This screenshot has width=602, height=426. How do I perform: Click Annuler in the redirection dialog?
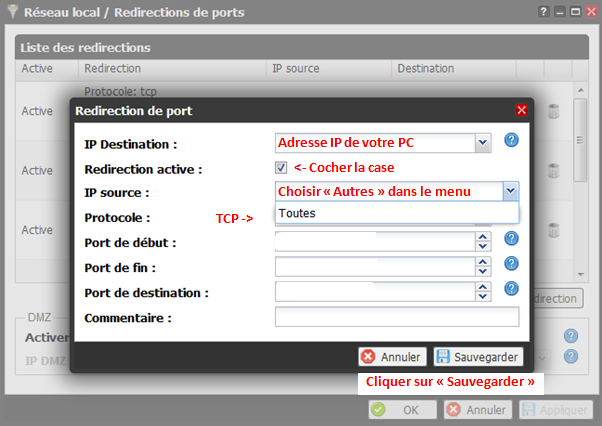(392, 357)
